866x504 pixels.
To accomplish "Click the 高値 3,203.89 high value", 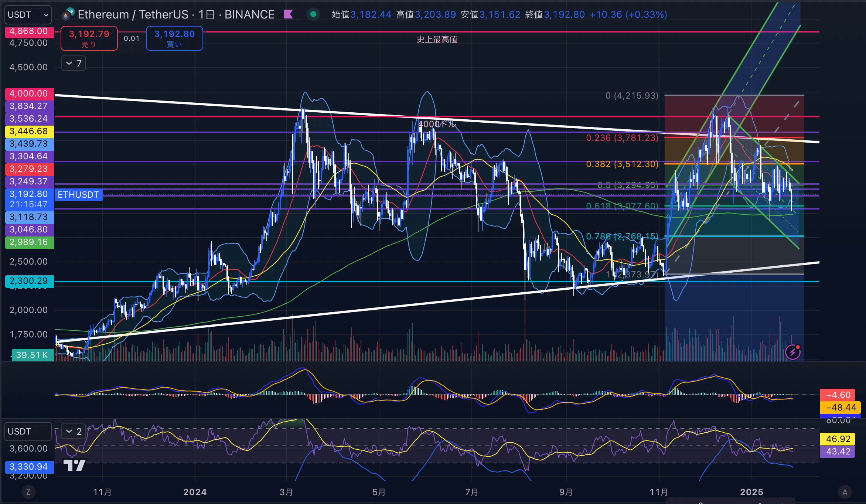I will coord(426,14).
